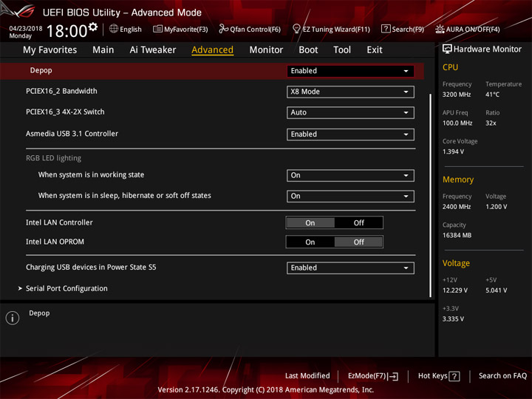Click the MyFavorite(F3) list icon

[x=157, y=29]
